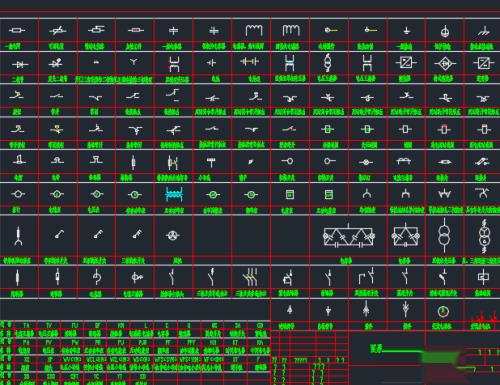Image resolution: width=500 pixels, height=385 pixels.
Task: Click the first inductor coil symbol in top row
Action: (x=254, y=30)
